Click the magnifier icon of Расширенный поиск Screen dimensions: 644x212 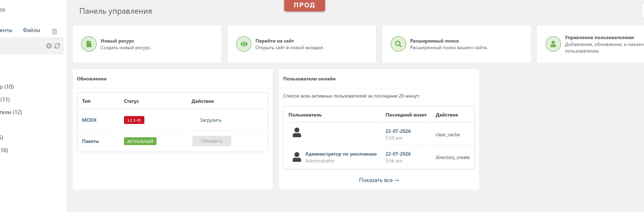pyautogui.click(x=398, y=44)
